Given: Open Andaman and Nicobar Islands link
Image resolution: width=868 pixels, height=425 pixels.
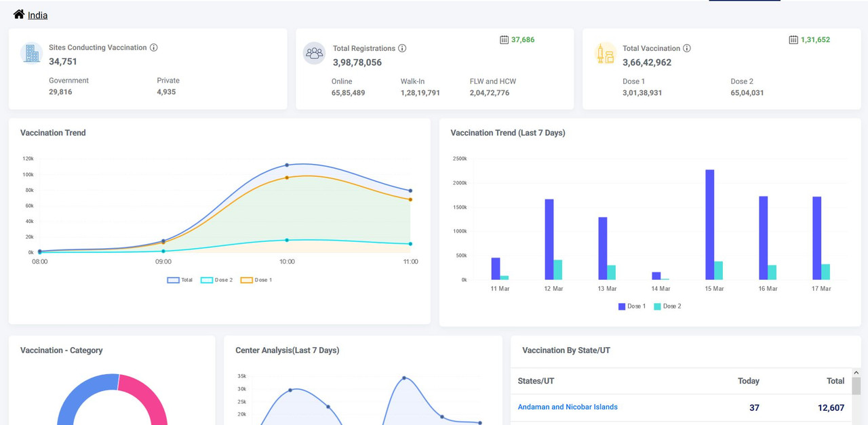Looking at the screenshot, I should click(568, 407).
